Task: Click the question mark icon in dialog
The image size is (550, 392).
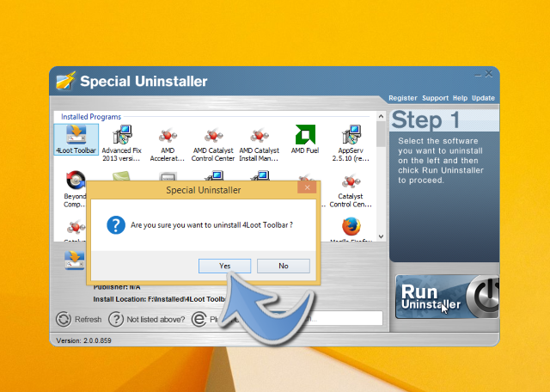Action: (116, 225)
